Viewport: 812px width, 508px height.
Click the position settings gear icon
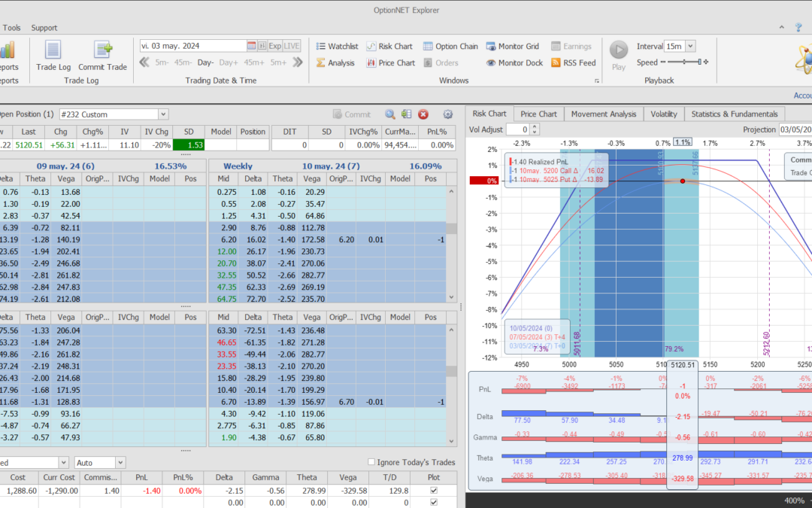pos(448,114)
